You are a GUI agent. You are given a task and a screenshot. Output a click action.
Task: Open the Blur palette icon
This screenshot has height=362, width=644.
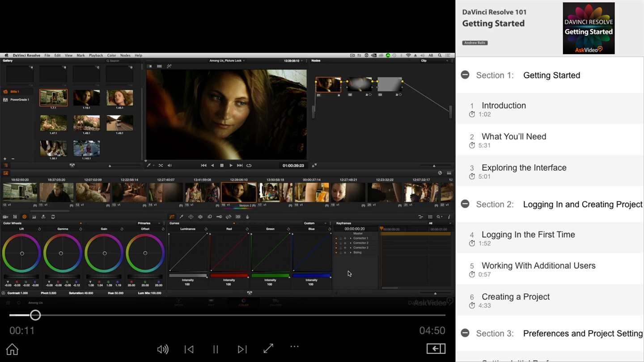(210, 217)
